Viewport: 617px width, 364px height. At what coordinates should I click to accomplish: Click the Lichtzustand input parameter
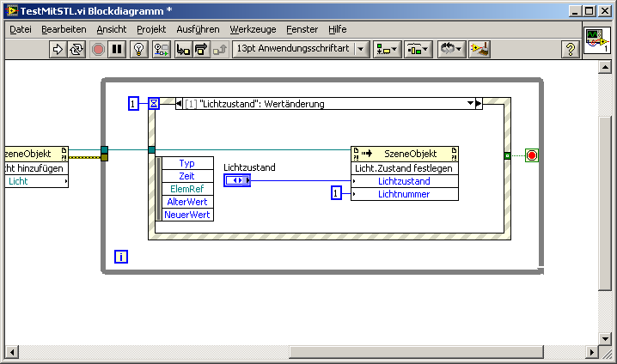pos(405,181)
